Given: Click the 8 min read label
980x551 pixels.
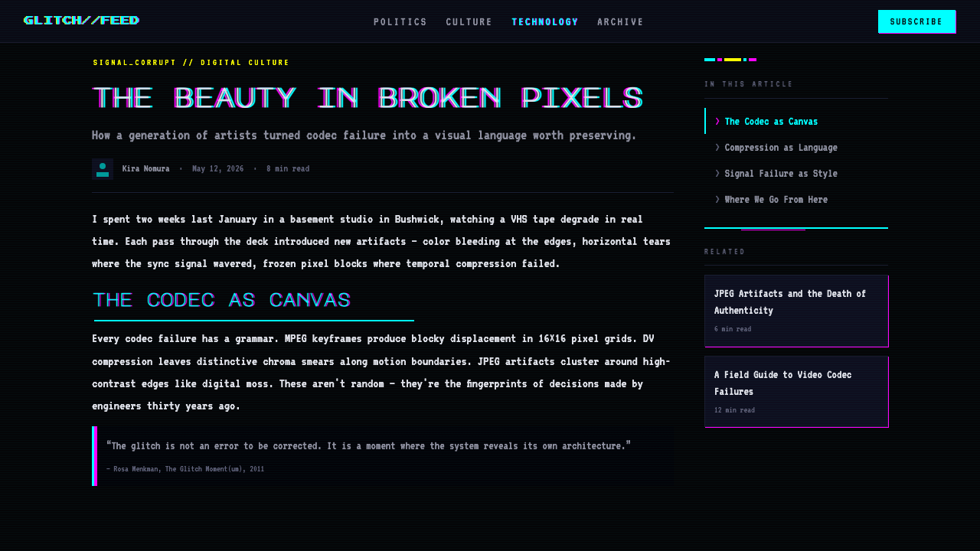Looking at the screenshot, I should 288,169.
